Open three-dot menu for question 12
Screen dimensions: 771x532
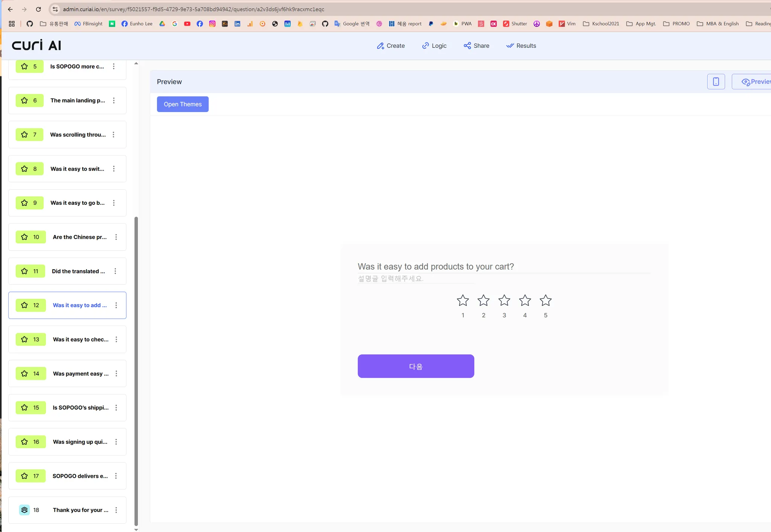[116, 305]
